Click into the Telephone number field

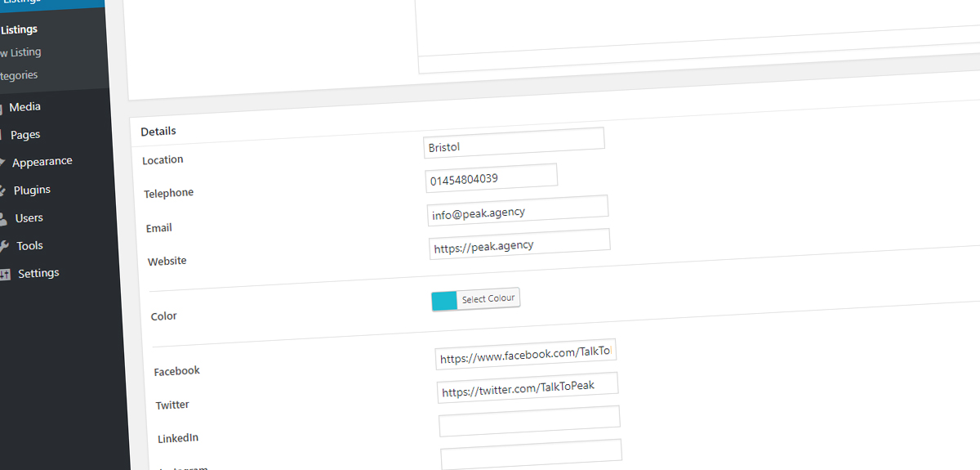click(x=491, y=177)
